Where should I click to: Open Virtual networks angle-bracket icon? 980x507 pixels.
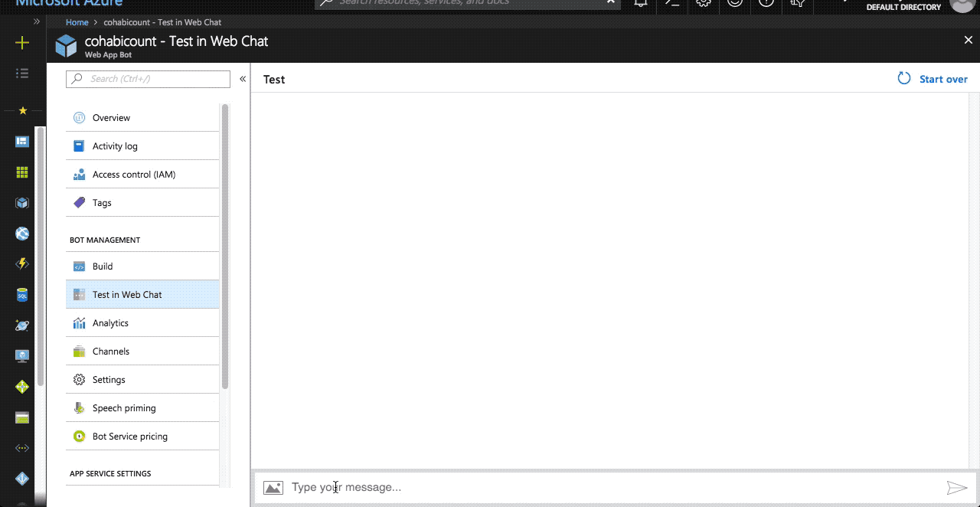tap(22, 448)
